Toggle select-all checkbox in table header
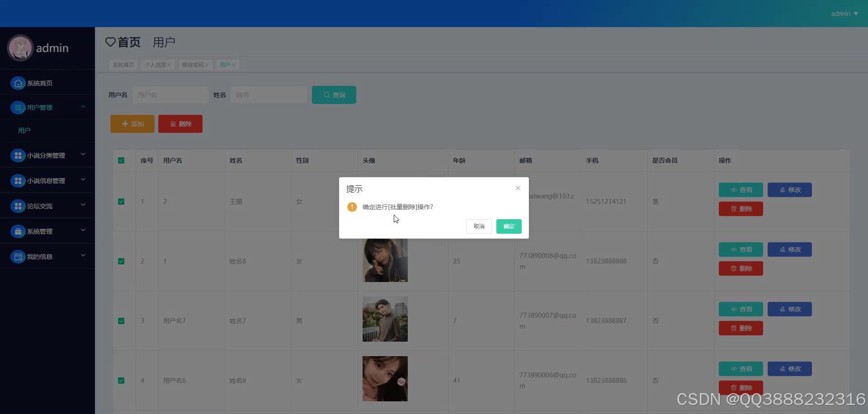868x414 pixels. pos(121,160)
